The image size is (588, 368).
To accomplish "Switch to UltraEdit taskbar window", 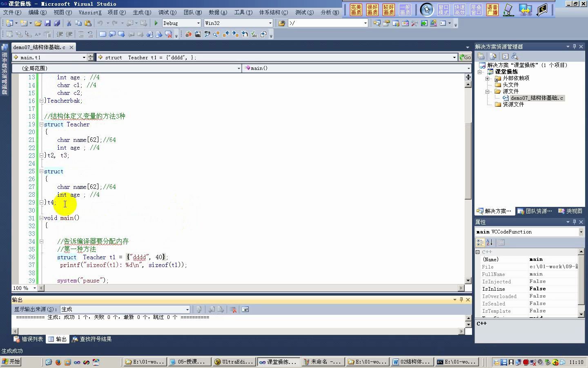I will 234,362.
